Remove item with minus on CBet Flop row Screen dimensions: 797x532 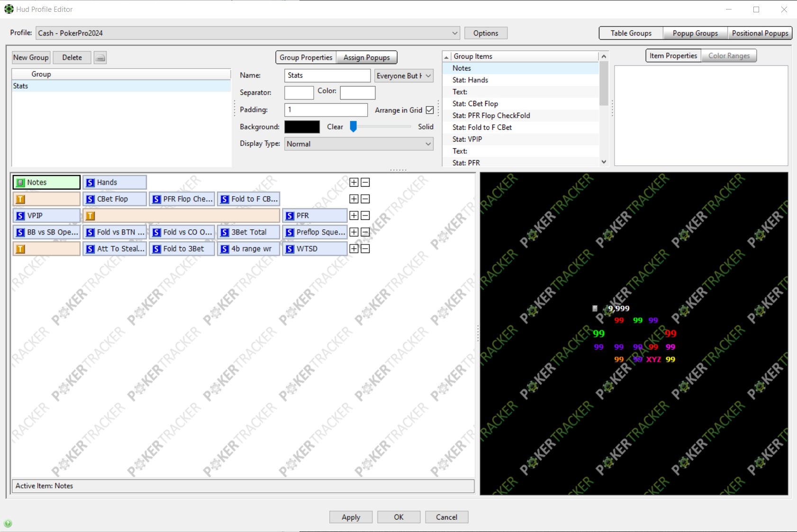pos(365,199)
